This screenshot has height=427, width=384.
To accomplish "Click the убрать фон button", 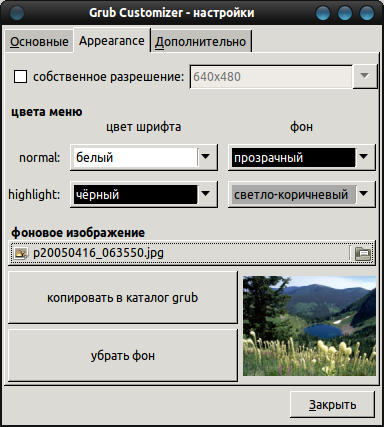I will [x=123, y=355].
